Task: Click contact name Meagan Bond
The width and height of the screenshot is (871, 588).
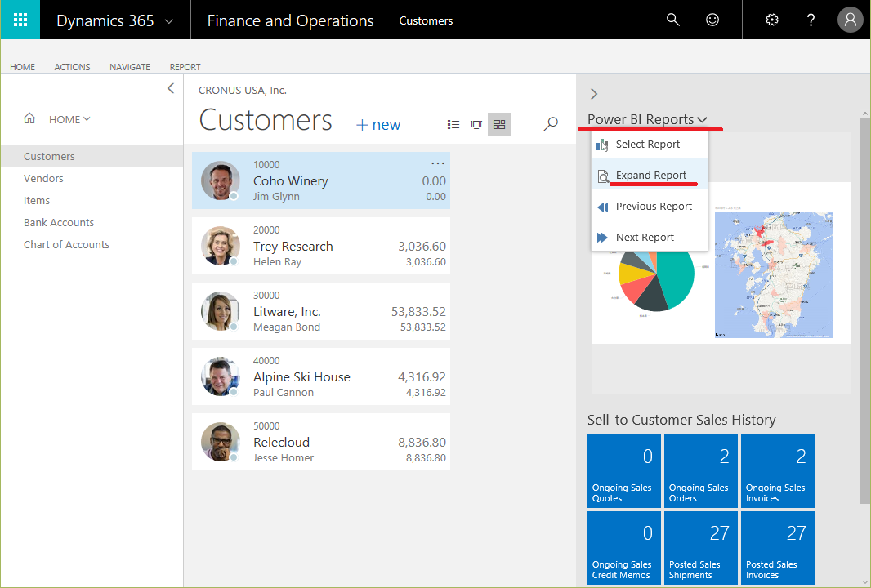Action: (x=287, y=327)
